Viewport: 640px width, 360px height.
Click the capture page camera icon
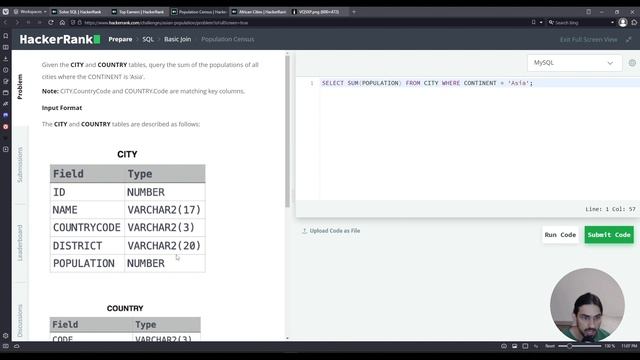point(504,346)
